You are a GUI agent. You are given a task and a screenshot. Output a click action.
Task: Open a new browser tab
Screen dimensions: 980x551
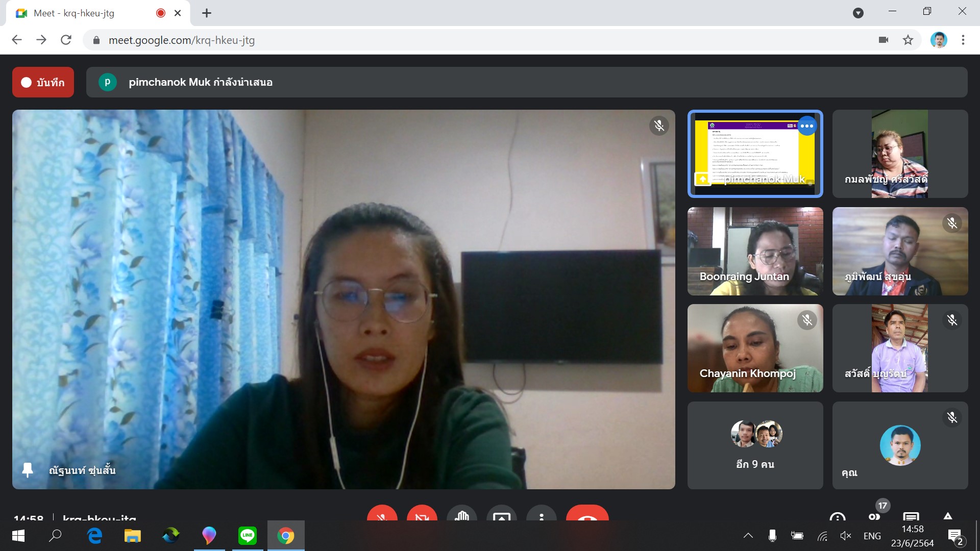pyautogui.click(x=206, y=13)
